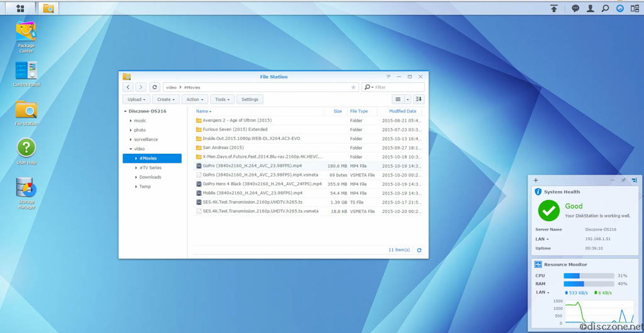Click the LAN traffic graph

pyautogui.click(x=601, y=312)
